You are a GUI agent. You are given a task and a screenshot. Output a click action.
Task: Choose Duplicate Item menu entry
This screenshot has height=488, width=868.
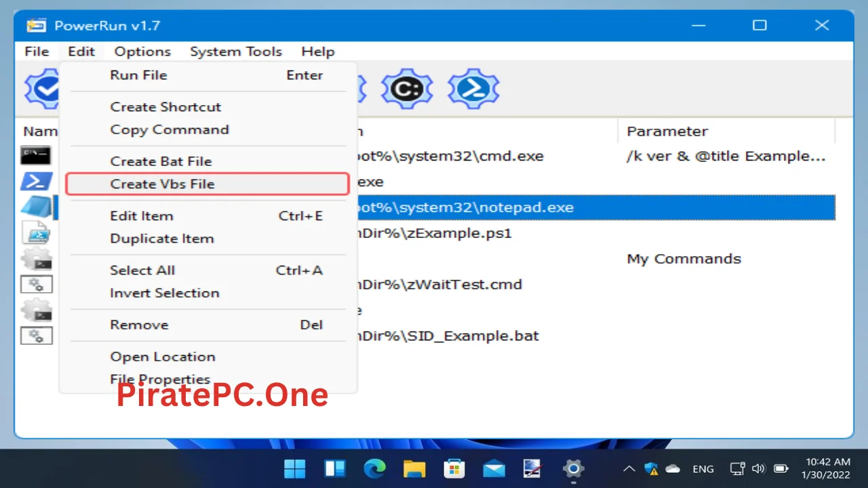pyautogui.click(x=208, y=239)
